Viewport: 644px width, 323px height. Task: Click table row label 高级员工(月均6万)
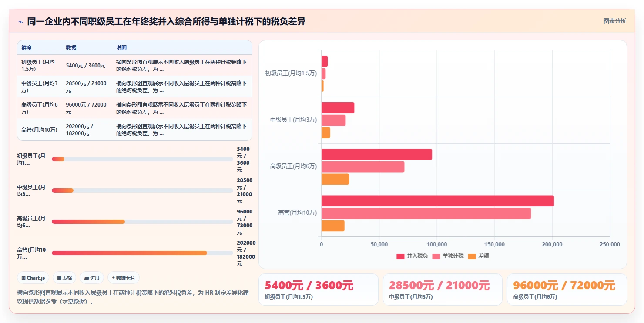tap(39, 108)
